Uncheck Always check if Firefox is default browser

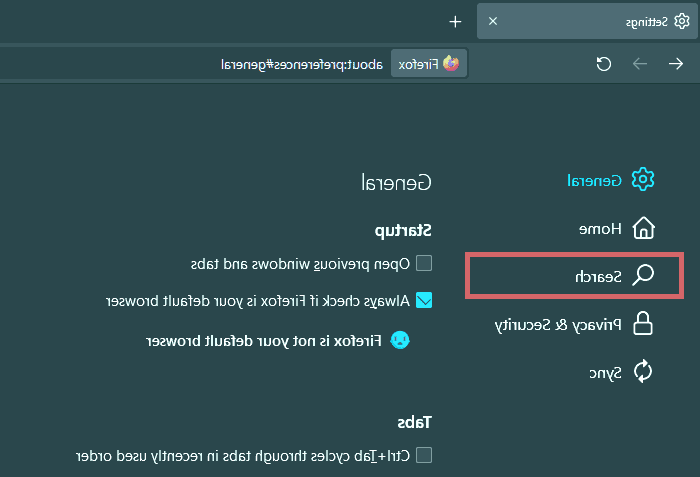click(x=424, y=300)
